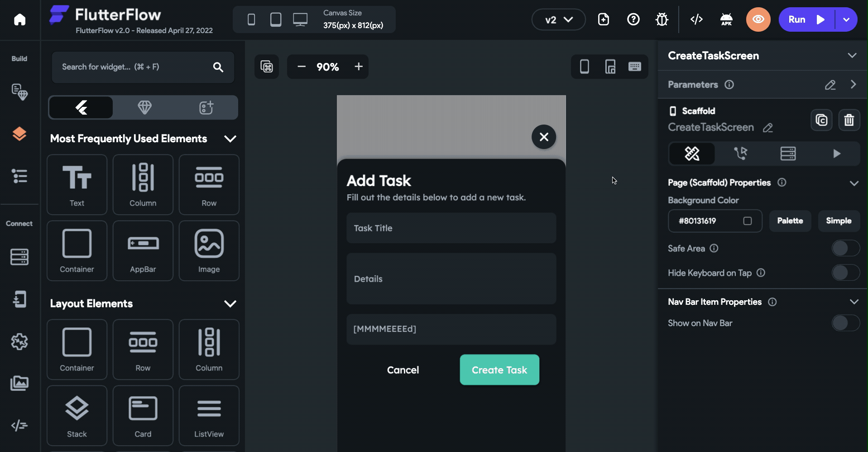Screen dimensions: 868x452
Task: Select the design properties tab
Action: pos(692,154)
